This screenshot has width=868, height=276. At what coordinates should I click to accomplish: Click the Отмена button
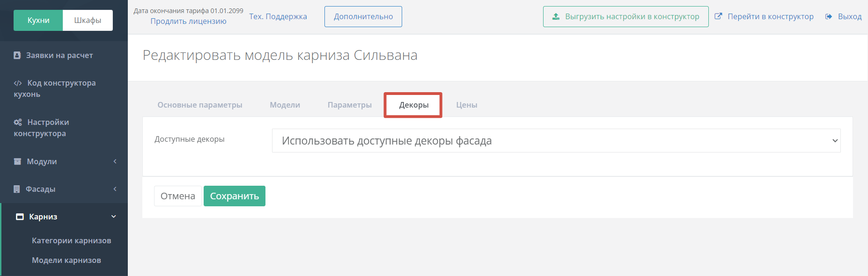(x=178, y=196)
